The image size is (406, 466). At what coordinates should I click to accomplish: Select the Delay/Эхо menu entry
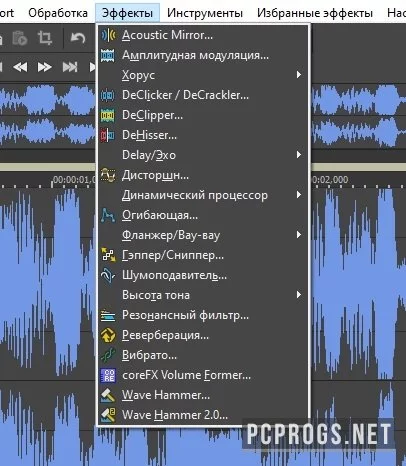pos(203,155)
